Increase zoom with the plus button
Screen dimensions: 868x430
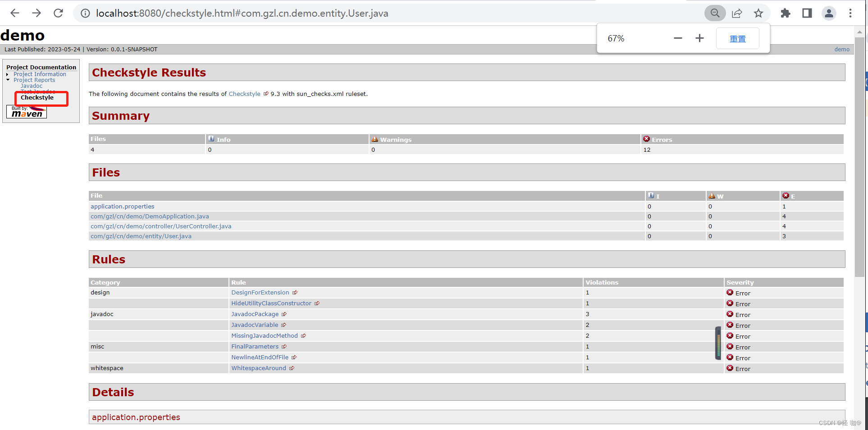click(x=699, y=38)
